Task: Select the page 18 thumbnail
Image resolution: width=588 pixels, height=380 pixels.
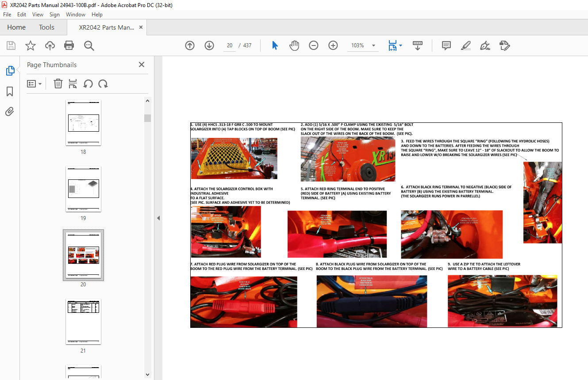Action: [x=83, y=123]
